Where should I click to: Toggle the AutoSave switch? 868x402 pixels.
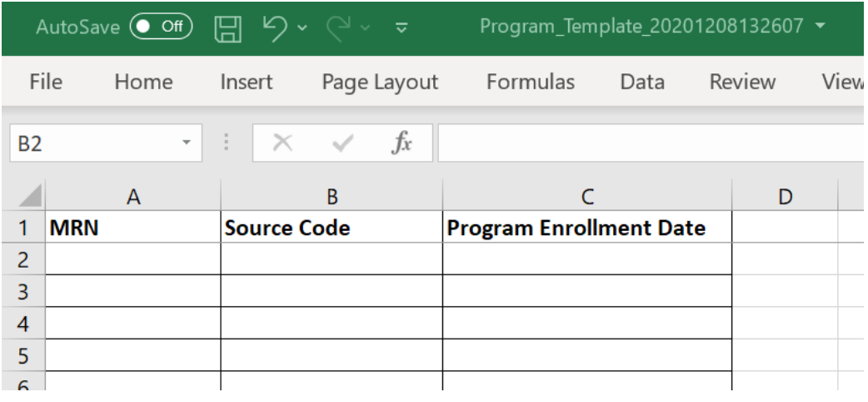[x=161, y=27]
